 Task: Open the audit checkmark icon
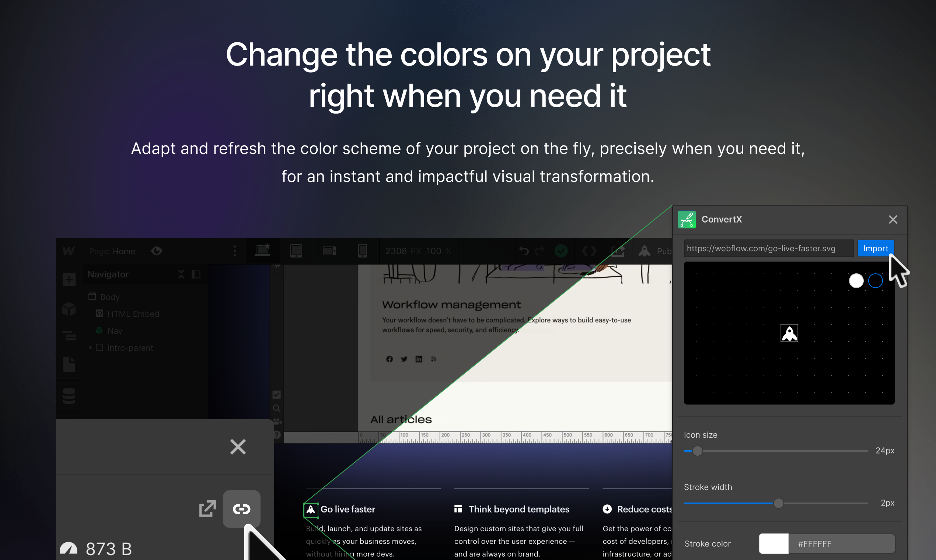(277, 395)
